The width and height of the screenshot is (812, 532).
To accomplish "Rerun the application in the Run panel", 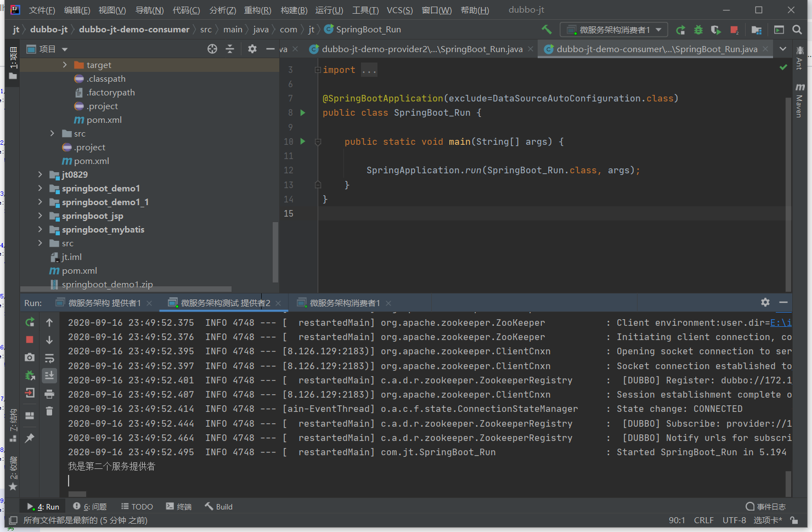I will [30, 322].
